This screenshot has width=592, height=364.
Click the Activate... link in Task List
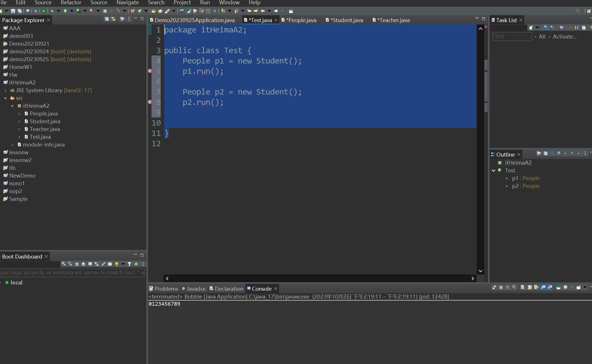(x=564, y=36)
